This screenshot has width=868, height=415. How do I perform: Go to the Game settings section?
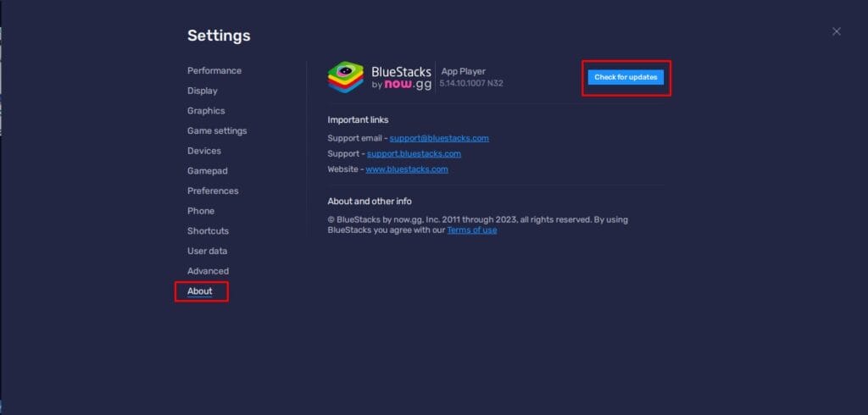(217, 130)
